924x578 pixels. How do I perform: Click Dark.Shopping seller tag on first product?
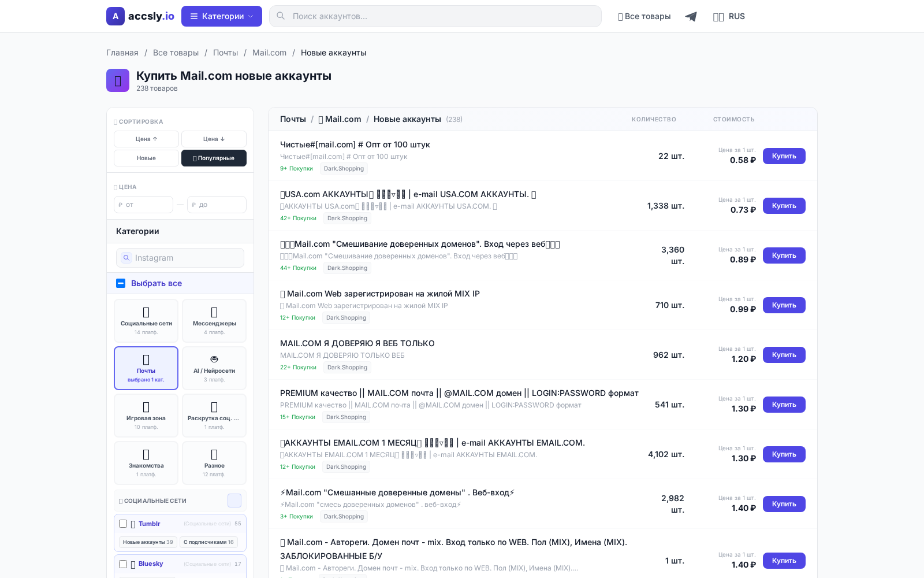pyautogui.click(x=344, y=169)
